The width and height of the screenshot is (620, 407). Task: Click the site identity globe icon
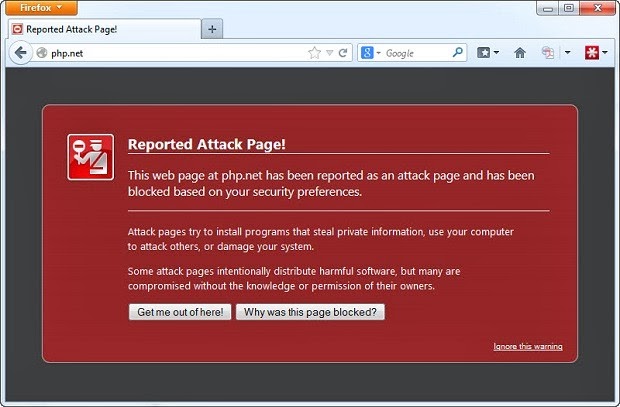click(42, 53)
